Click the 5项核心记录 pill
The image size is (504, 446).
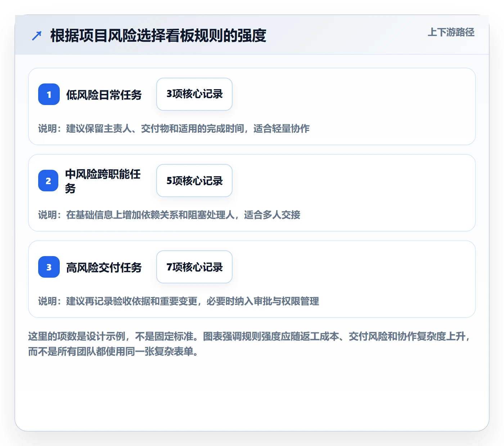click(194, 181)
